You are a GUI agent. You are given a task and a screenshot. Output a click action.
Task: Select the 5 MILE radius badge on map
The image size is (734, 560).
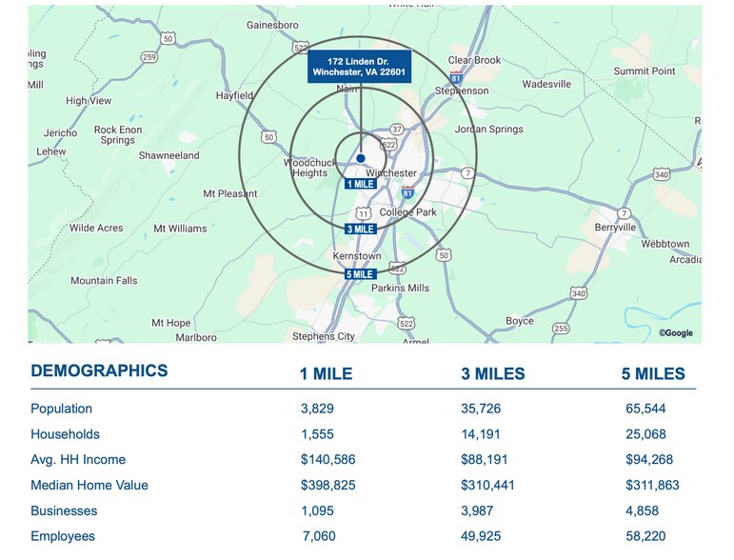click(x=360, y=274)
